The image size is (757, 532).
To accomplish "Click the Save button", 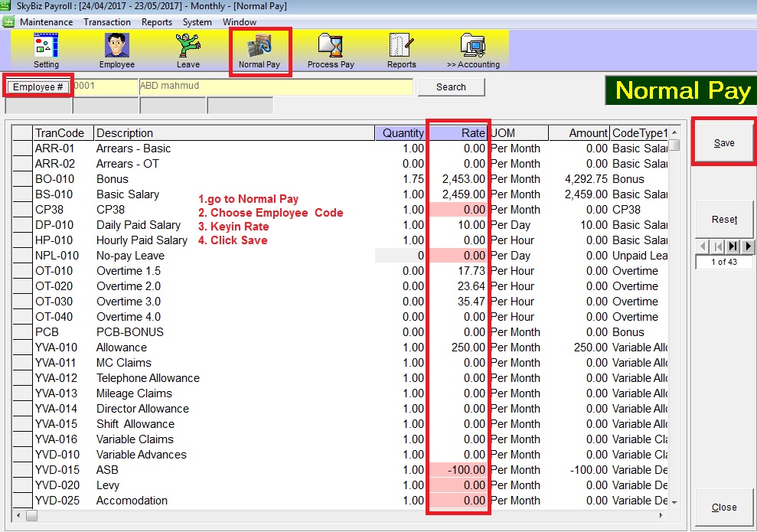I will [x=723, y=143].
